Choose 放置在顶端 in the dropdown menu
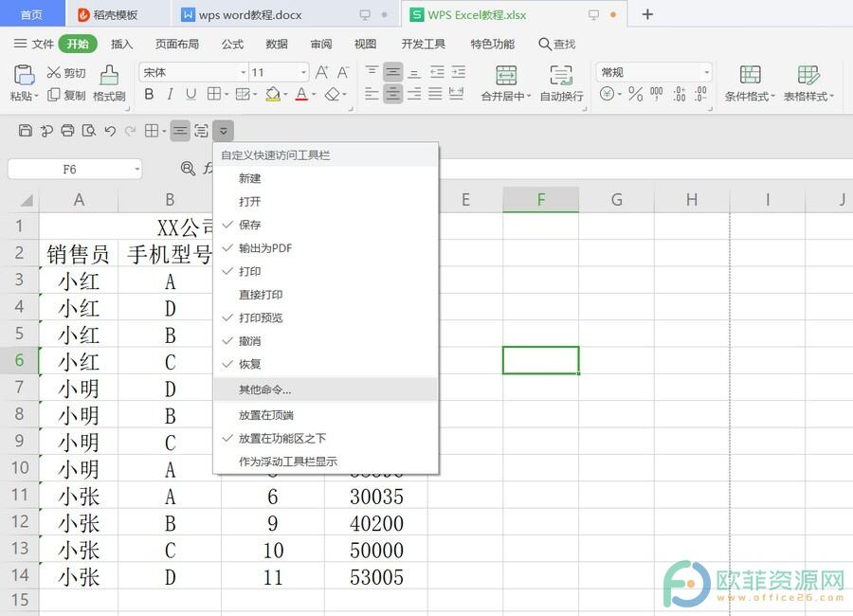Viewport: 853px width, 616px height. (266, 415)
